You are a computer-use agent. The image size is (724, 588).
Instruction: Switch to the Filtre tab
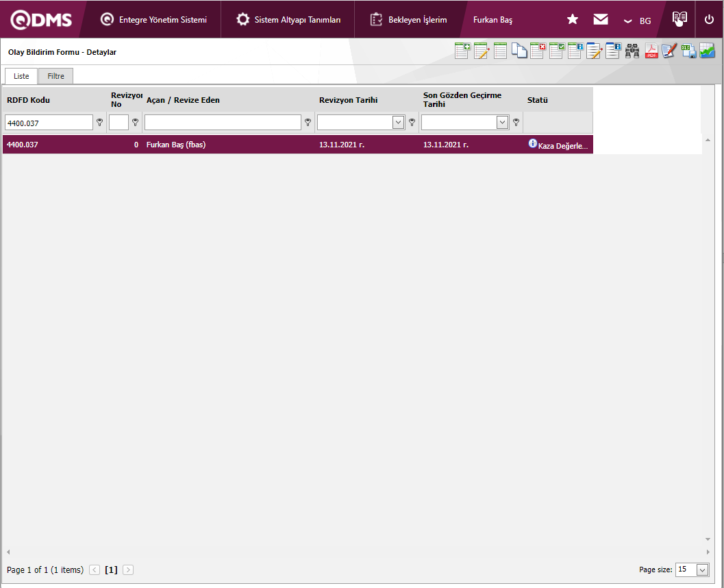coord(56,76)
